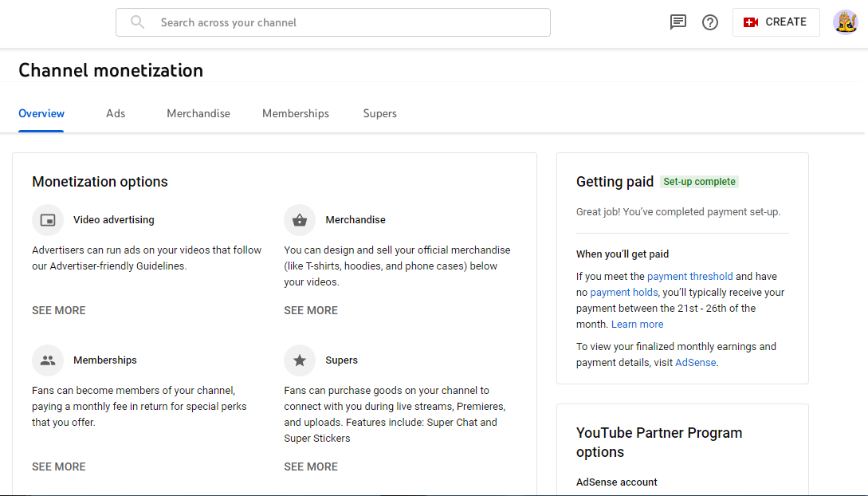Switch to the Supers tab
The image size is (868, 496).
[x=379, y=113]
